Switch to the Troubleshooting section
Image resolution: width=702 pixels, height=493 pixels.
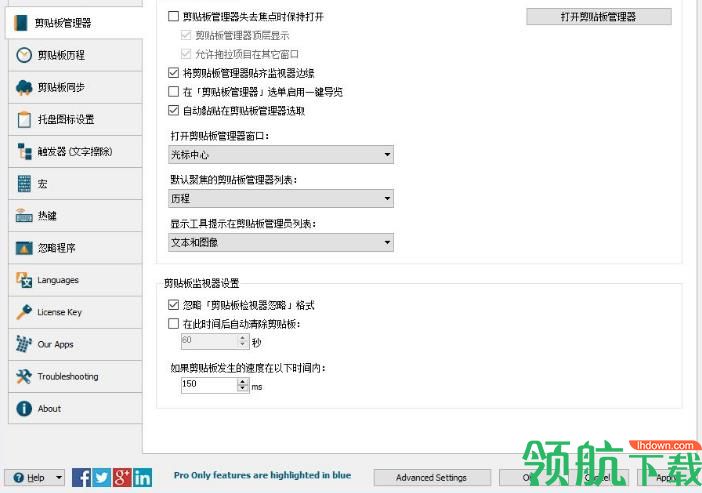[75, 376]
